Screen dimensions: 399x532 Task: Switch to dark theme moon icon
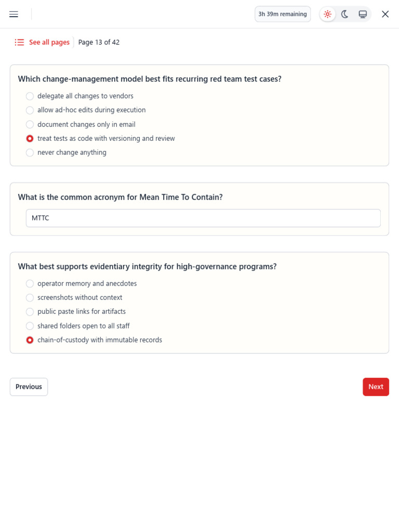[345, 14]
